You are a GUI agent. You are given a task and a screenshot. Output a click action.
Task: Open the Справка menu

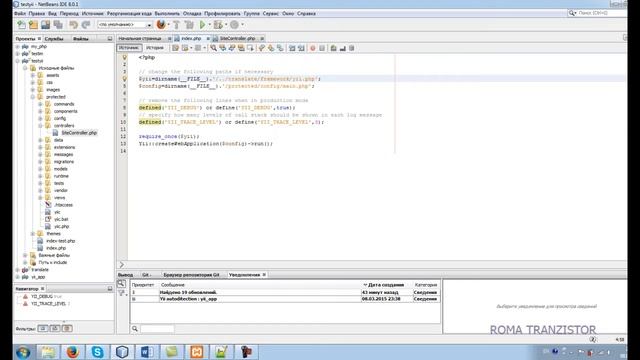(x=306, y=13)
